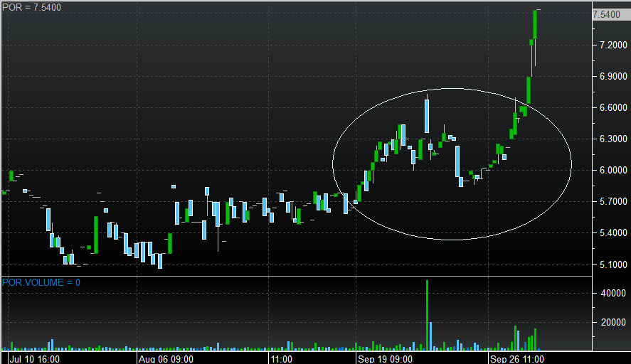631x364 pixels.
Task: Select the white ellipse annotation outline
Action: click(333, 164)
